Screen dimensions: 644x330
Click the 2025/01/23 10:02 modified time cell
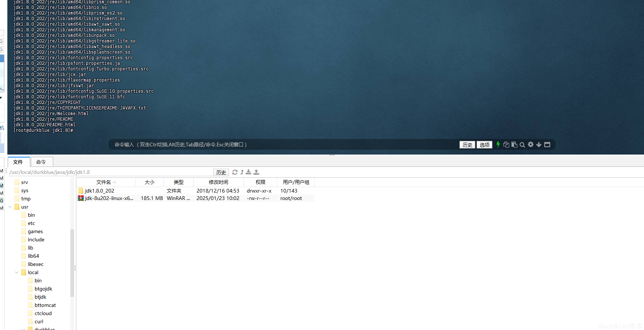[218, 198]
